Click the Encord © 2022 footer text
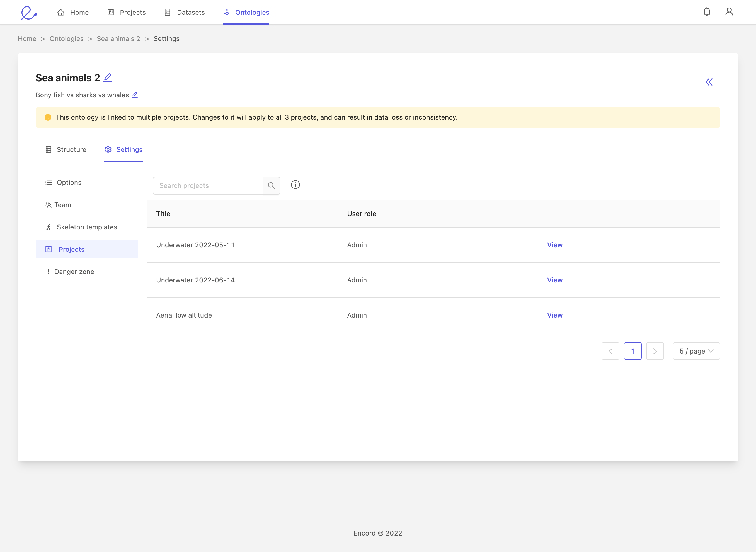756x552 pixels. (x=378, y=533)
